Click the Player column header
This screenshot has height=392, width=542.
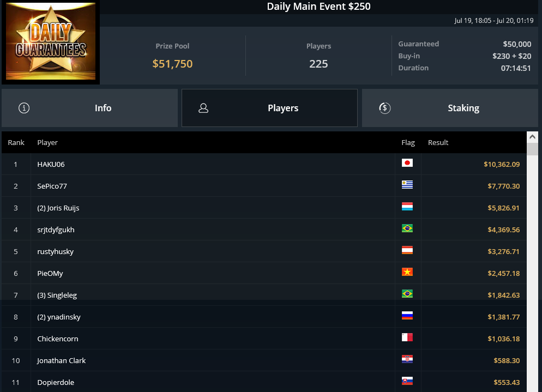pos(47,142)
